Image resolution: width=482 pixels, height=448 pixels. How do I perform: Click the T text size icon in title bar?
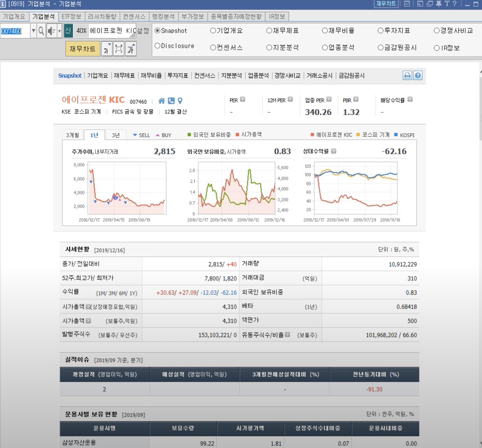click(x=447, y=4)
